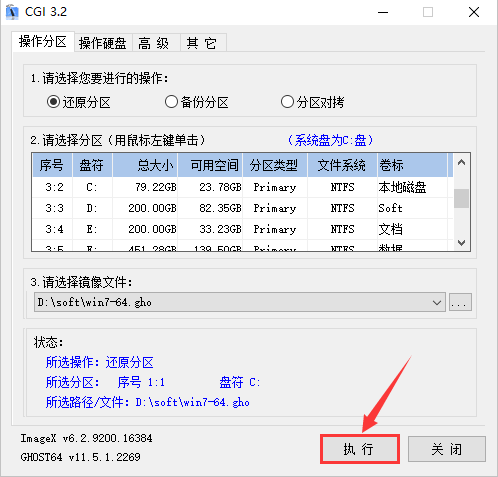
Task: Click the 总大小 column header
Action: [x=145, y=165]
